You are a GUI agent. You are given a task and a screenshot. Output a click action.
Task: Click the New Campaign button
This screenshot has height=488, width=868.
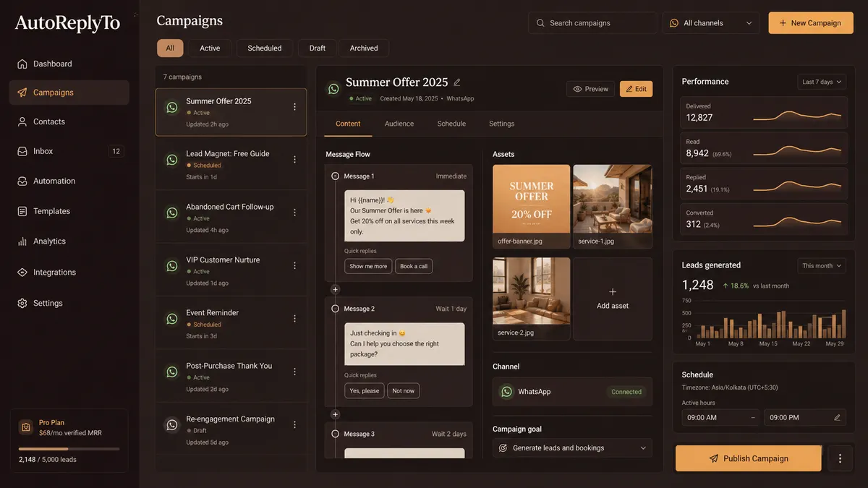click(x=811, y=23)
